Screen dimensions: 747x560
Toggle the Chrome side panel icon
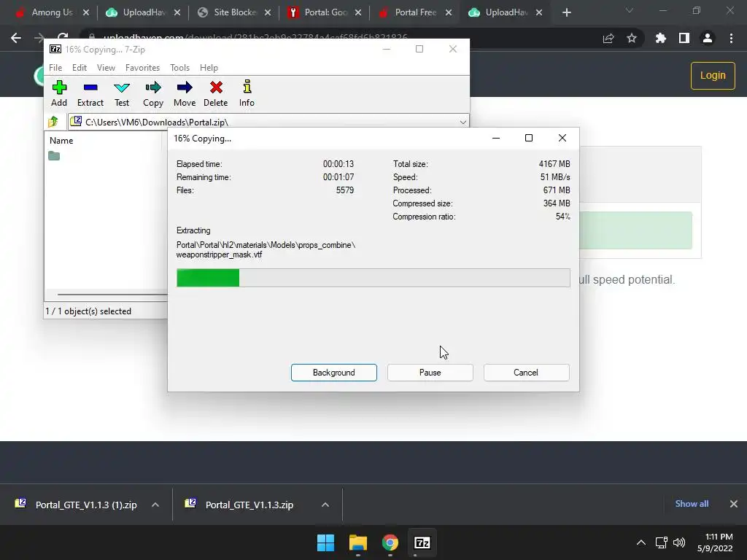[684, 38]
